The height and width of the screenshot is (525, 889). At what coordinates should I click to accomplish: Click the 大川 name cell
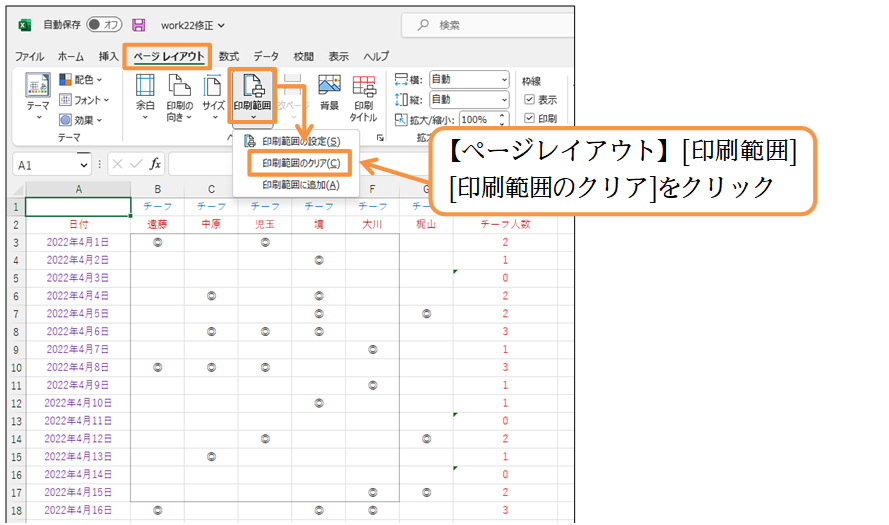pos(372,225)
